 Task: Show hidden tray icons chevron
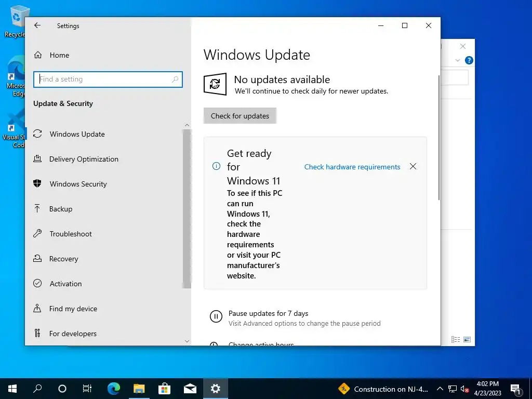[440, 389]
